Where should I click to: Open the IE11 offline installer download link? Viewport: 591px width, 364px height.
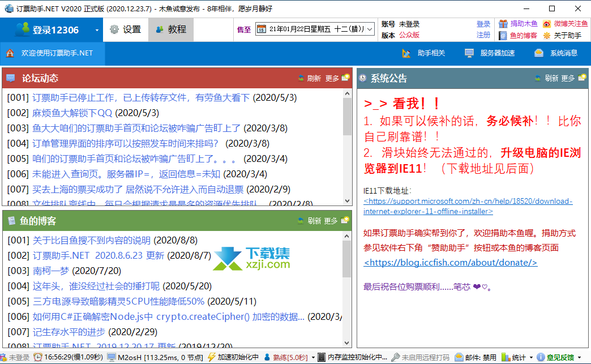click(468, 206)
